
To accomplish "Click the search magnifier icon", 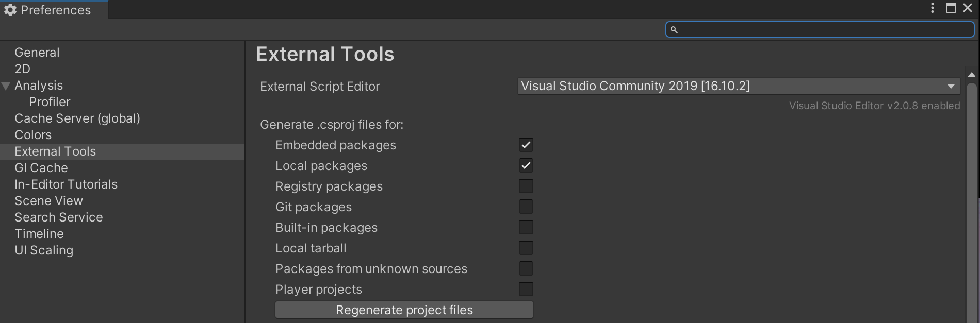I will coord(674,30).
